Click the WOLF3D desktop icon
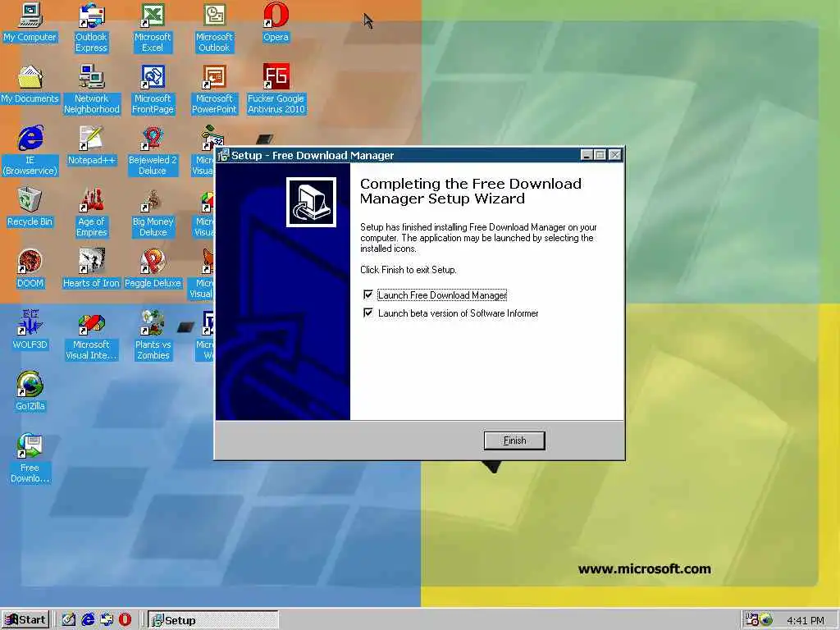Image resolution: width=840 pixels, height=630 pixels. coord(30,331)
